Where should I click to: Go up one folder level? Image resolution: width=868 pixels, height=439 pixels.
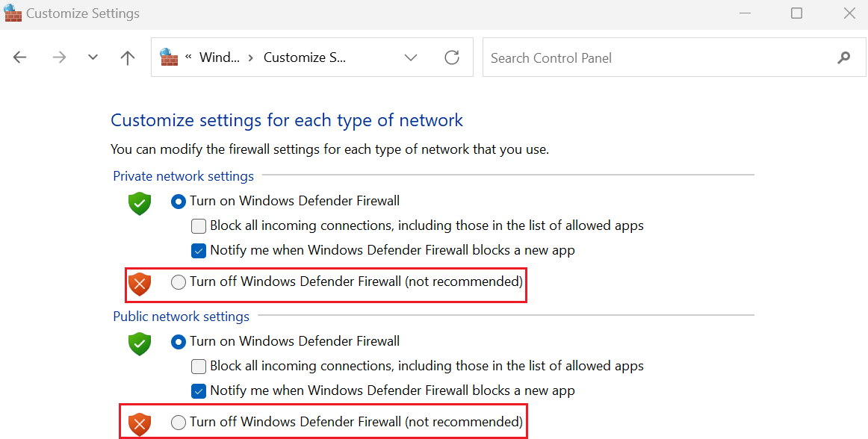point(128,57)
